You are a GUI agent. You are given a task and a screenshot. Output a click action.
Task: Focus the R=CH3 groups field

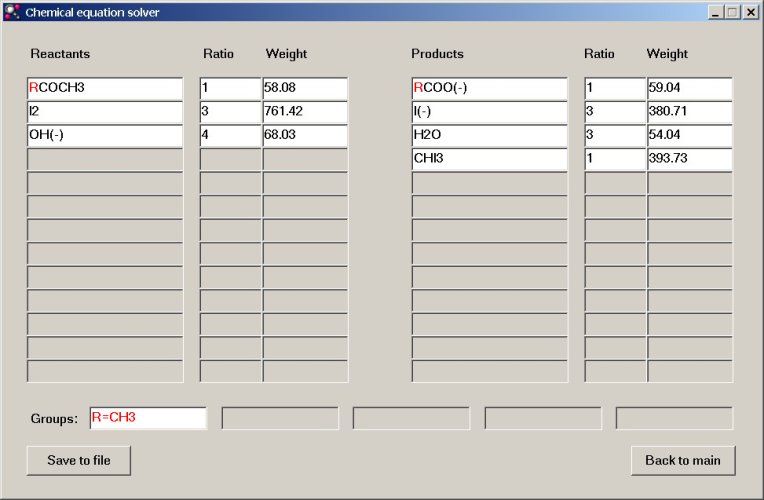(x=149, y=418)
